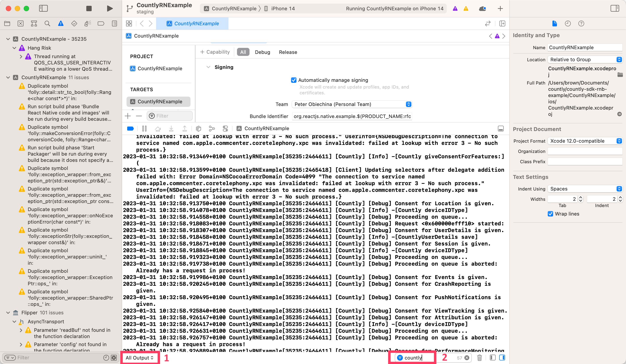Show the Quick Help inspector
Image resolution: width=626 pixels, height=364 pixels.
pos(581,24)
